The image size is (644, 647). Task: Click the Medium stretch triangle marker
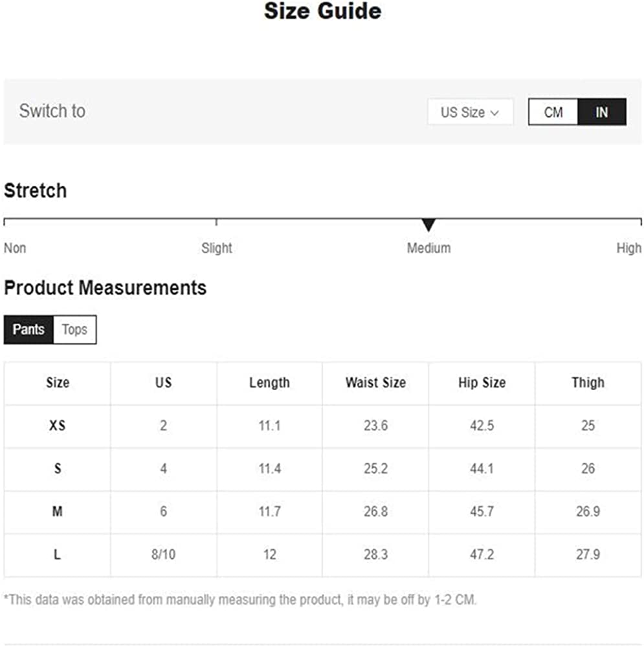(x=428, y=225)
